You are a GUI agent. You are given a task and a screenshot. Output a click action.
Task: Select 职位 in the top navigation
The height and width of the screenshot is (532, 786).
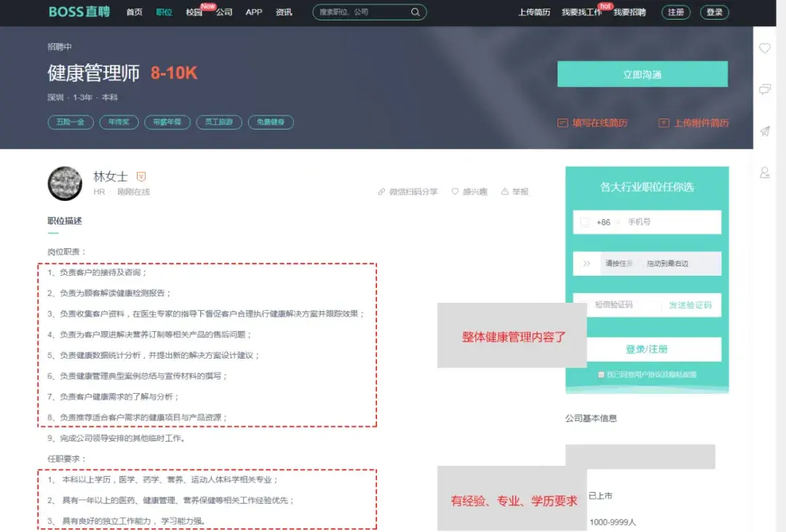tap(163, 12)
